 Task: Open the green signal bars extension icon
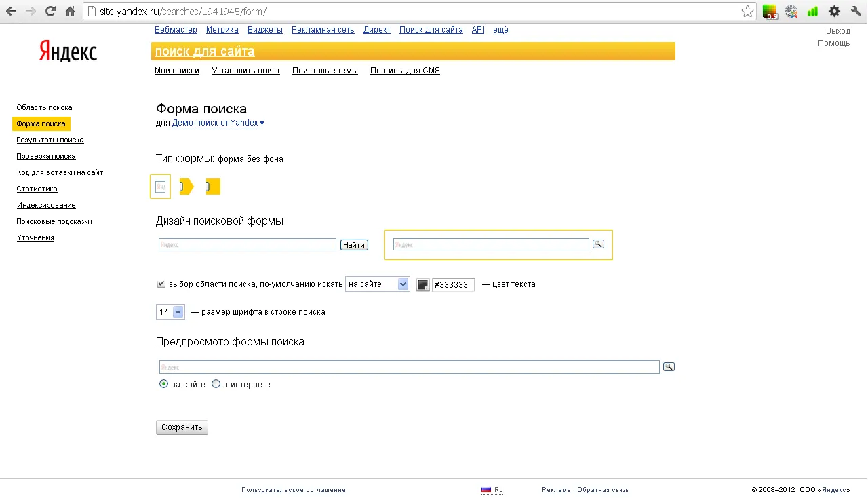(812, 11)
